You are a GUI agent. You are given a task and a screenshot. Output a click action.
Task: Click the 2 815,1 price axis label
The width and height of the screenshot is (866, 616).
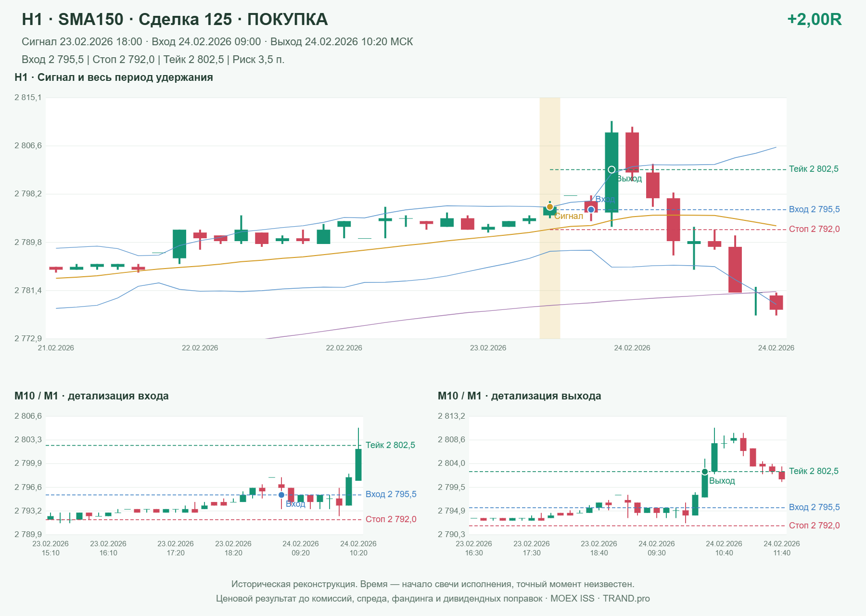(x=28, y=97)
